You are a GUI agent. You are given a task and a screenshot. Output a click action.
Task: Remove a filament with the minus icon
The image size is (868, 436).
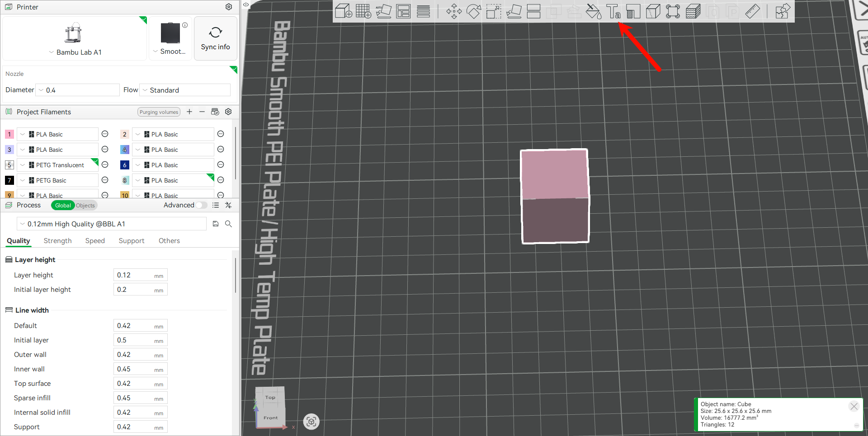(x=202, y=112)
